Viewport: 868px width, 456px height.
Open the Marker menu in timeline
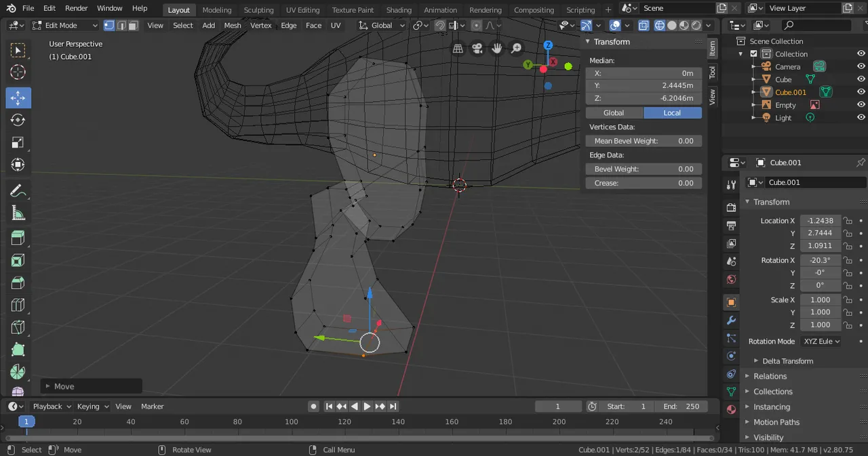(153, 407)
